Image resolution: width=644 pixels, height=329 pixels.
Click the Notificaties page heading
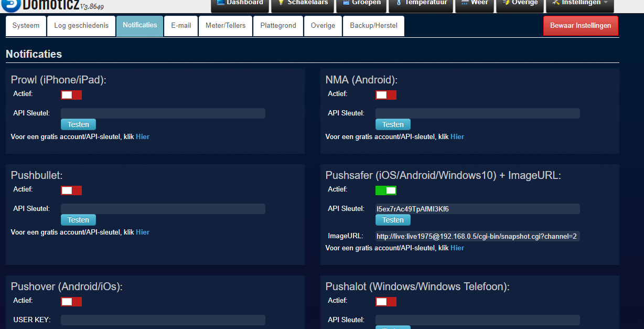coord(34,54)
